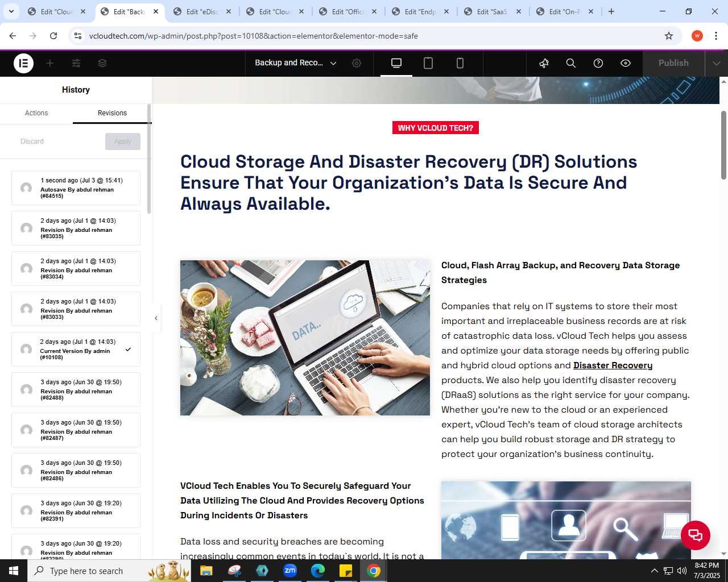Select revision #82486 from Jun 30

[76, 471]
